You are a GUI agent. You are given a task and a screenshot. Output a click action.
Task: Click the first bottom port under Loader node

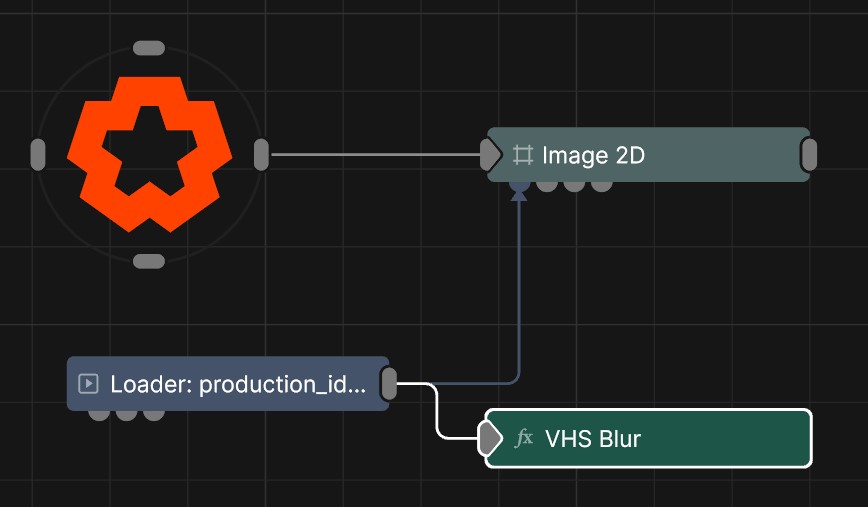pyautogui.click(x=99, y=414)
